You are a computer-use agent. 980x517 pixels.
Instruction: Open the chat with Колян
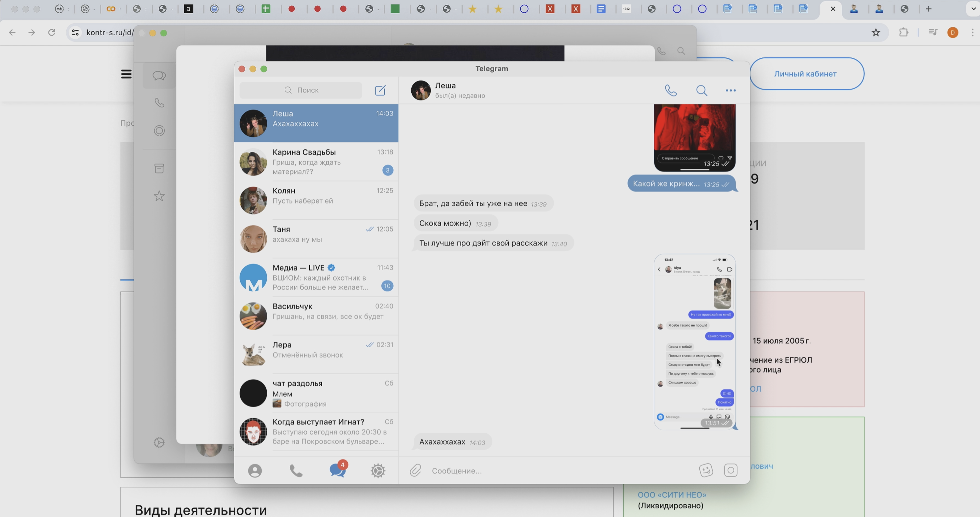coord(316,200)
